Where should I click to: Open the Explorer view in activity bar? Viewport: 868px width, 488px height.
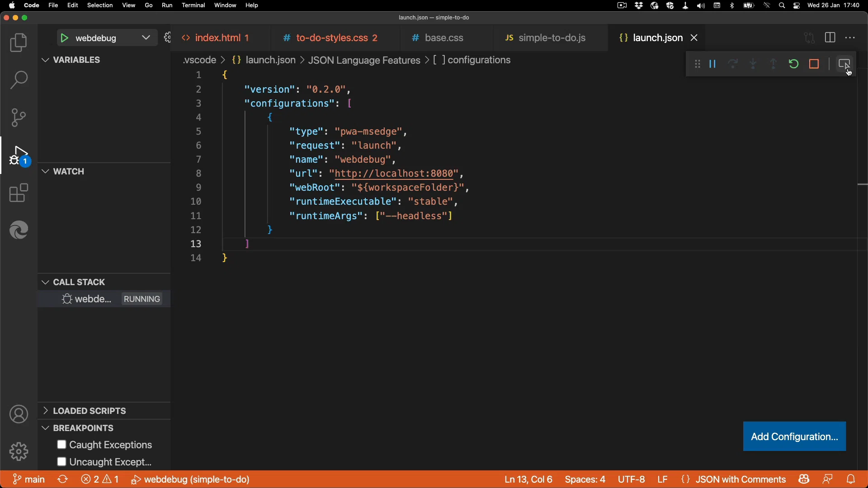pyautogui.click(x=19, y=42)
